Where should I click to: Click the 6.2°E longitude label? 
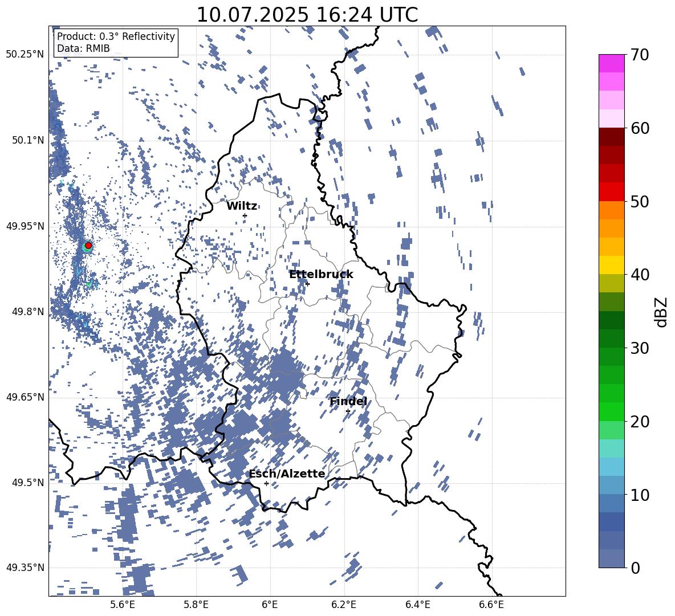(x=344, y=605)
